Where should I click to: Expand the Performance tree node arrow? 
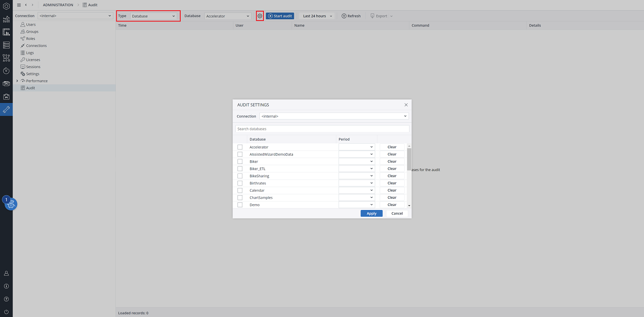tap(17, 81)
